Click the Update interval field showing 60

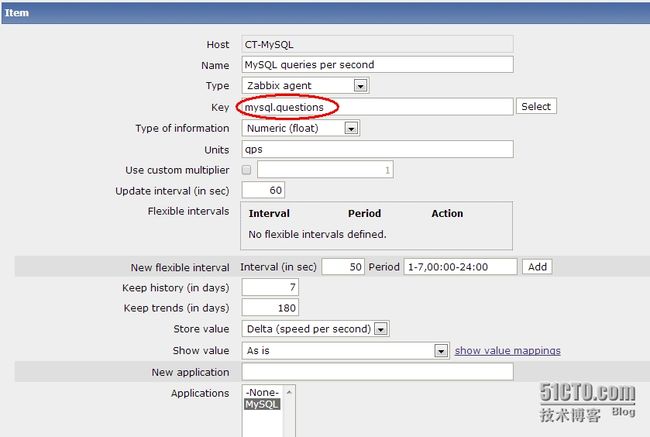pyautogui.click(x=263, y=190)
